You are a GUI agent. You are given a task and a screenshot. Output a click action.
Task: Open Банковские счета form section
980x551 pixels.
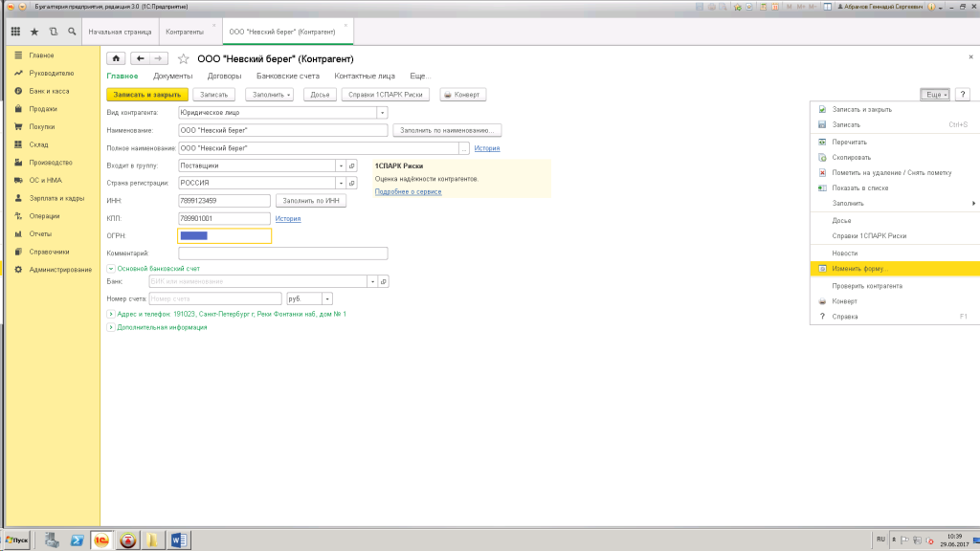(287, 77)
